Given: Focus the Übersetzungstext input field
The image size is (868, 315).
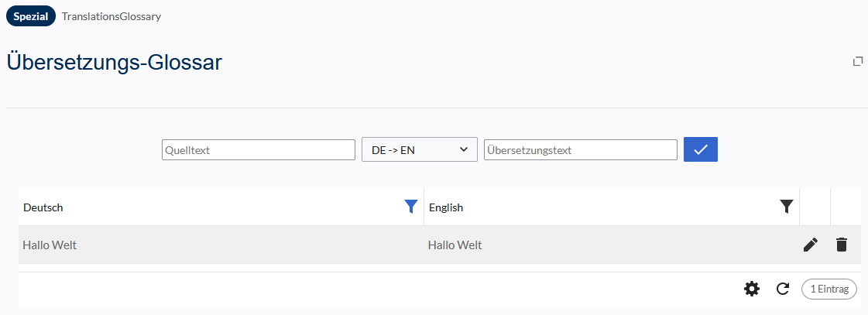Looking at the screenshot, I should [580, 150].
